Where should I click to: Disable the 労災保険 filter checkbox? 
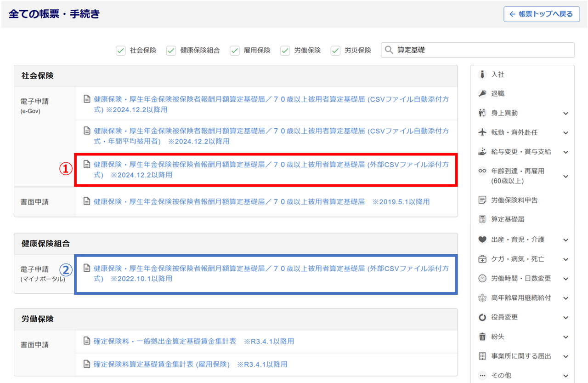point(336,51)
